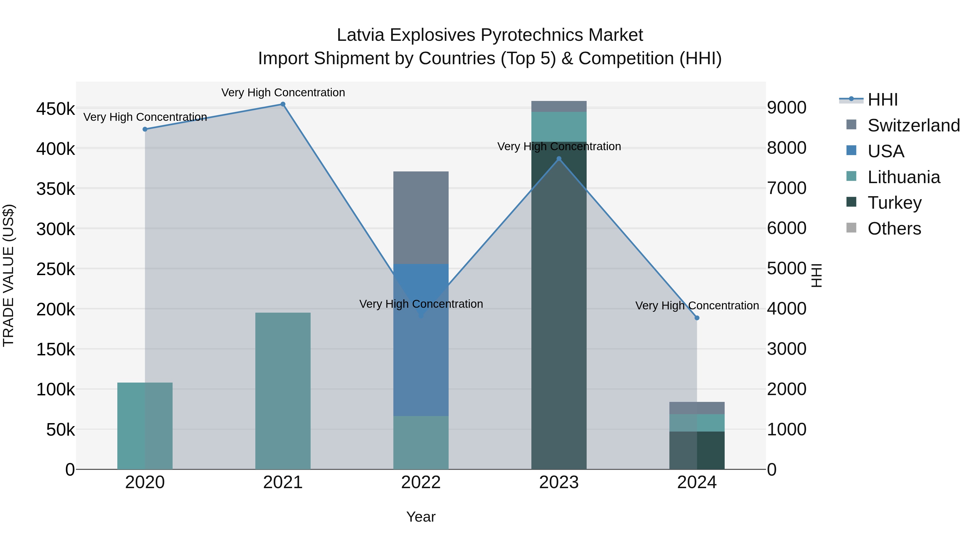Click the 5000 HHI axis tick label

787,269
